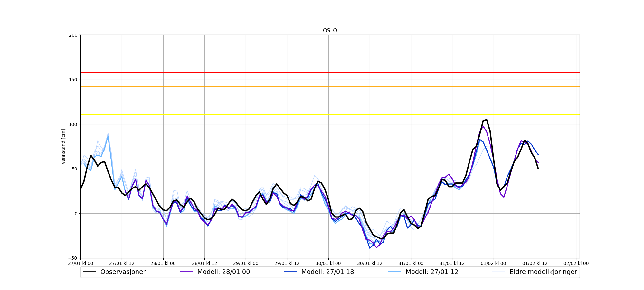Click the '02/02 kl 00' x-axis label
The height and width of the screenshot is (290, 644).
[x=576, y=263]
